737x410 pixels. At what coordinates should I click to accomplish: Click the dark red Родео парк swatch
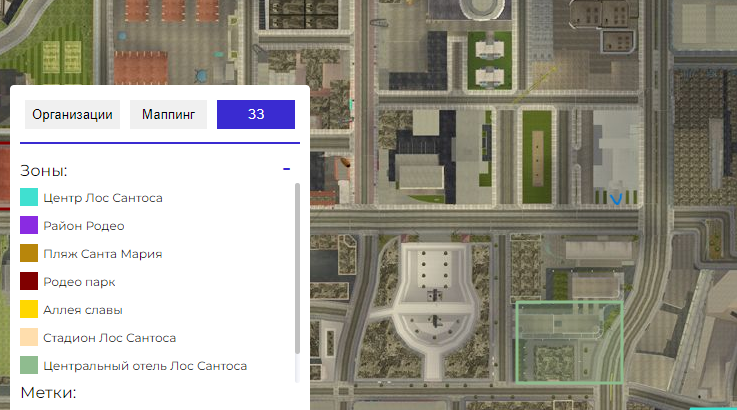tap(29, 282)
